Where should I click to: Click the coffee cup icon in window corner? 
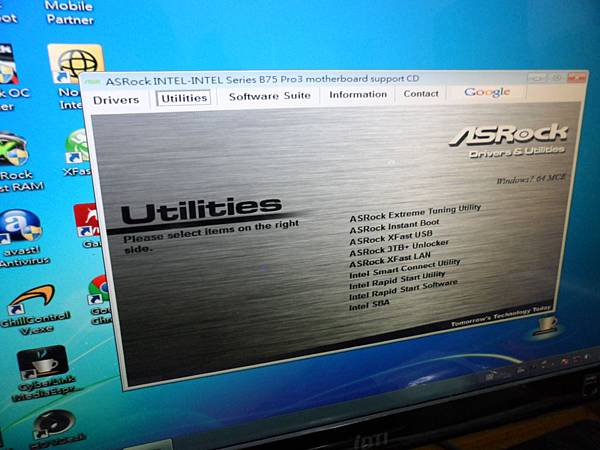click(x=546, y=325)
